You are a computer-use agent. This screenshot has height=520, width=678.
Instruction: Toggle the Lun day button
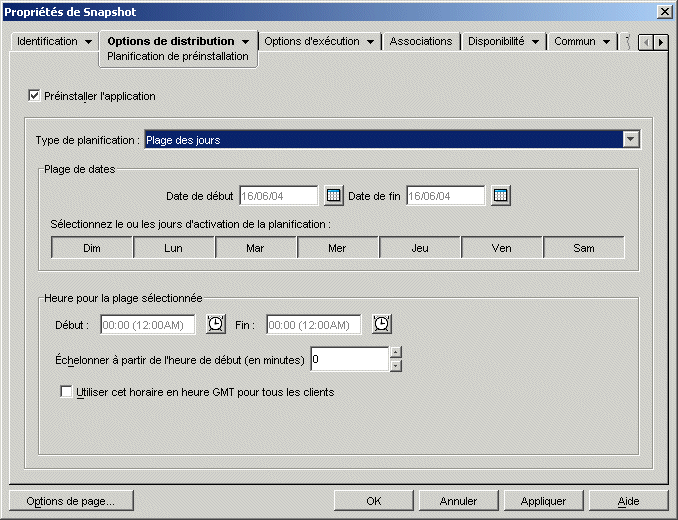point(174,247)
